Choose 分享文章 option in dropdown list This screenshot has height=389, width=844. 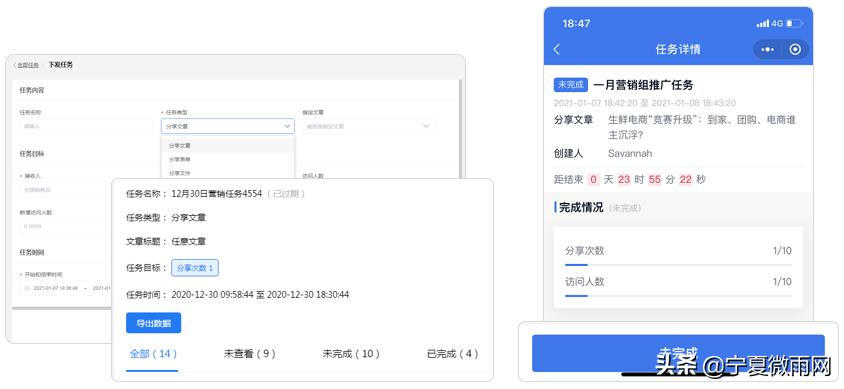pyautogui.click(x=228, y=145)
